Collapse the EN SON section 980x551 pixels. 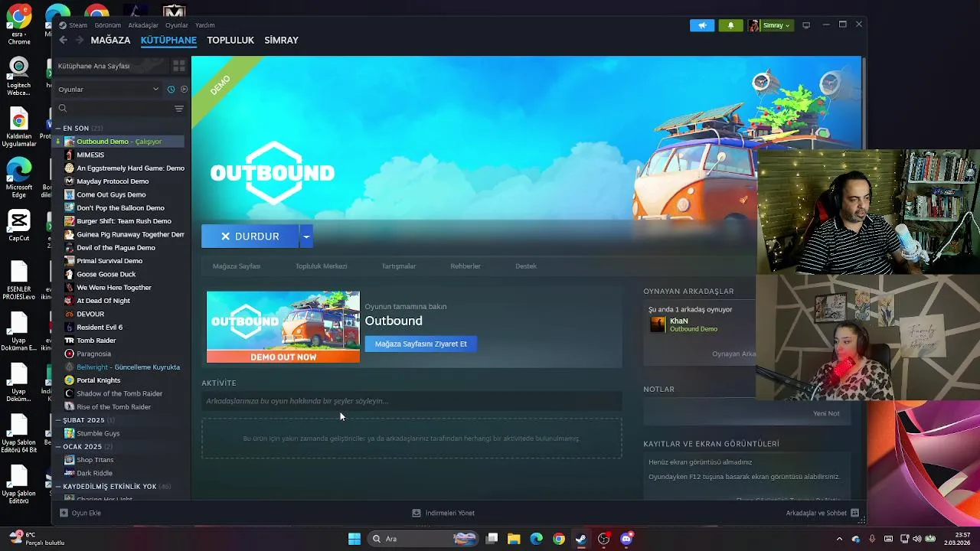[58, 128]
